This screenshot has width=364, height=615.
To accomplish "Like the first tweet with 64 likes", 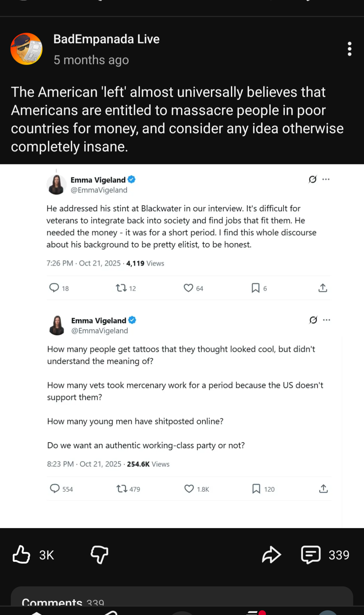I will coord(188,288).
